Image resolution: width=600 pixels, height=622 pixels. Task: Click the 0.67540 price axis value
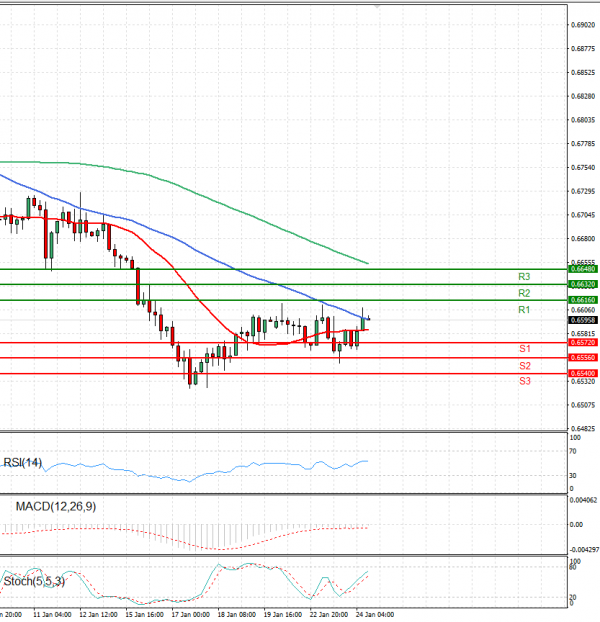583,167
